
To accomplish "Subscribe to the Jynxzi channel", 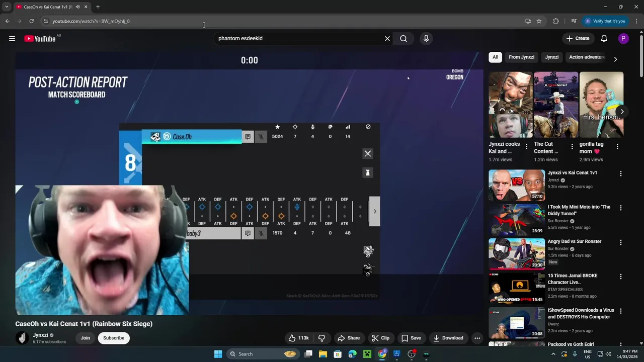I will pos(114,338).
